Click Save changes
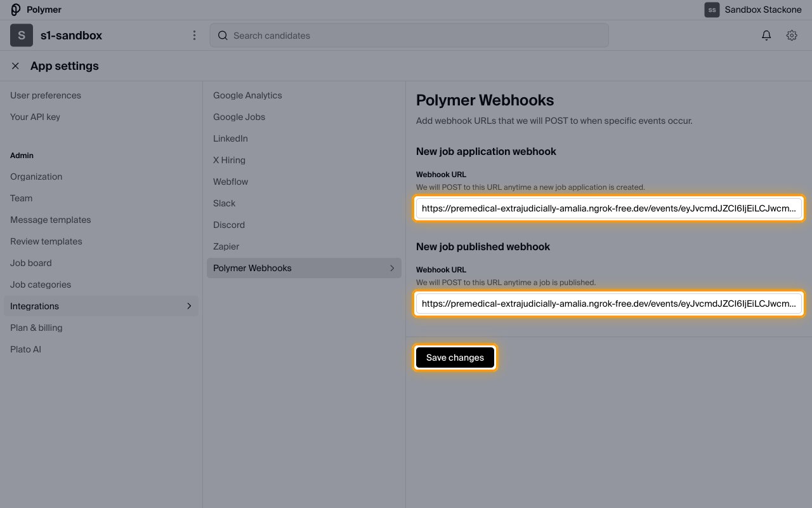812x508 pixels. (x=455, y=358)
